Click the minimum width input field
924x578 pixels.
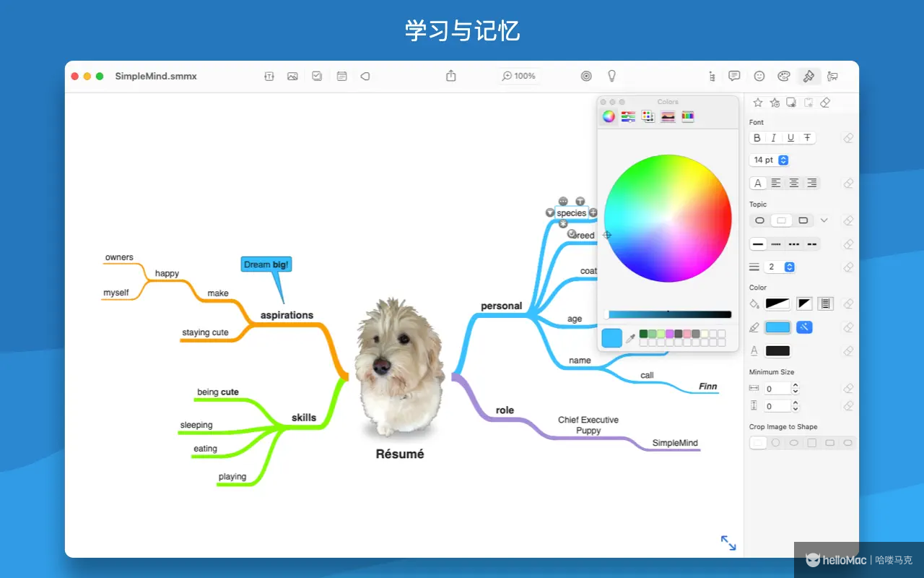(777, 389)
